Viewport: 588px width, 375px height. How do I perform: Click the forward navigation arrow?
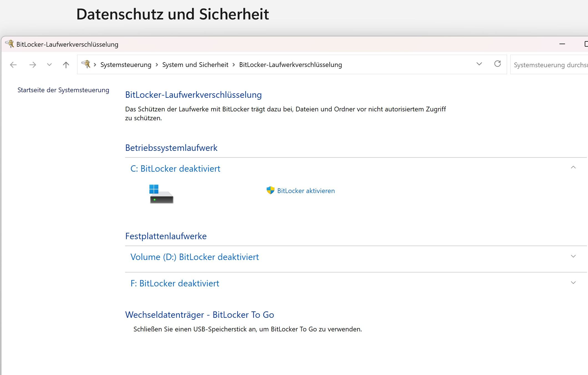pyautogui.click(x=33, y=65)
